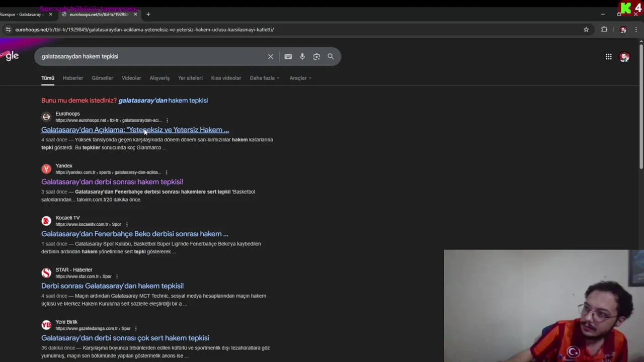Open options menu for the Yandex result
Image resolution: width=644 pixels, height=362 pixels.
pyautogui.click(x=166, y=172)
